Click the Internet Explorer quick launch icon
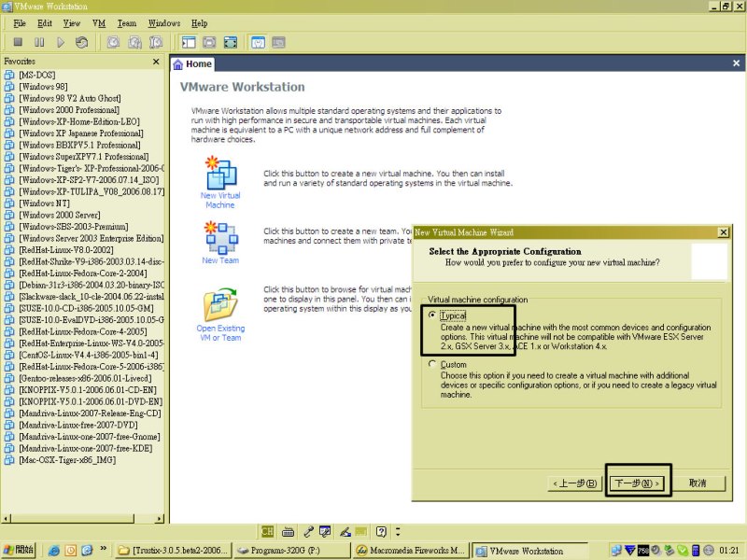 (54, 551)
